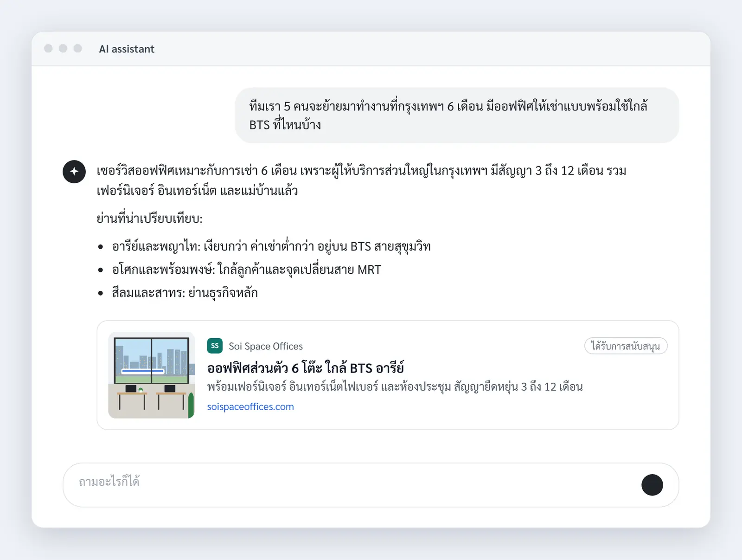Send message with the round black button
The image size is (742, 560).
click(652, 485)
